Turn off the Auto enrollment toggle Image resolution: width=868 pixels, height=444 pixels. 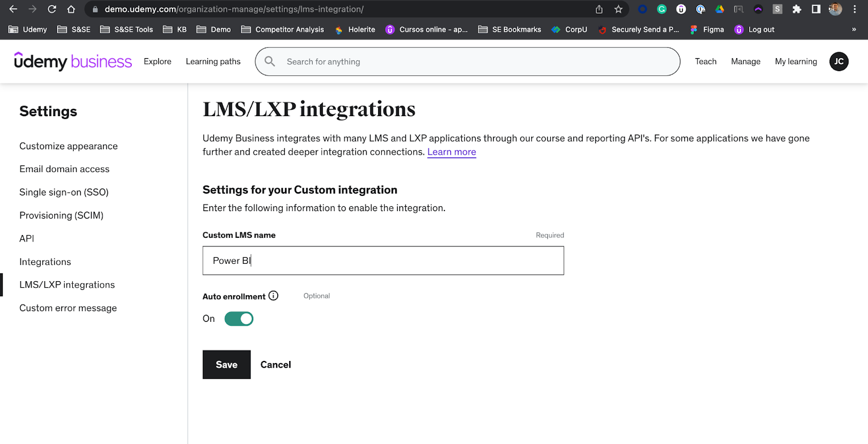point(239,319)
